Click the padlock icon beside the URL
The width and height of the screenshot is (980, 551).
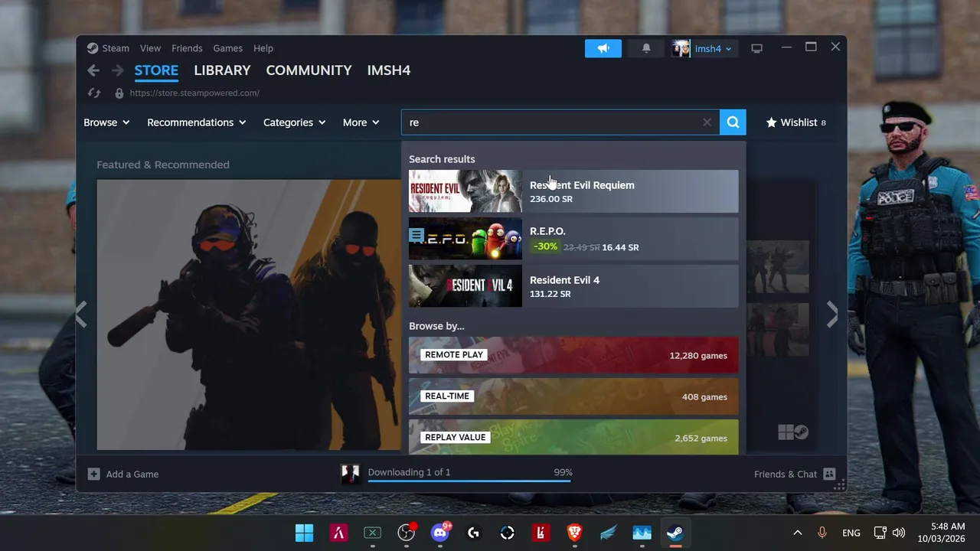[x=119, y=93]
